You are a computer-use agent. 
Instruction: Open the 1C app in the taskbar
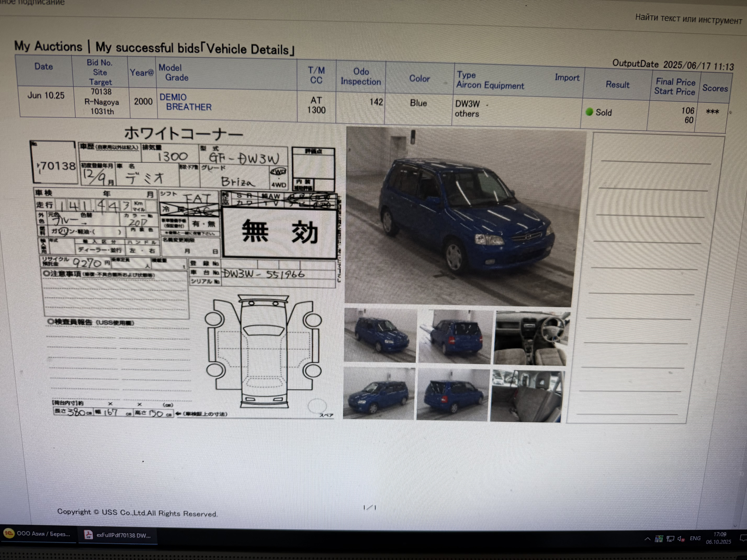[x=37, y=534]
